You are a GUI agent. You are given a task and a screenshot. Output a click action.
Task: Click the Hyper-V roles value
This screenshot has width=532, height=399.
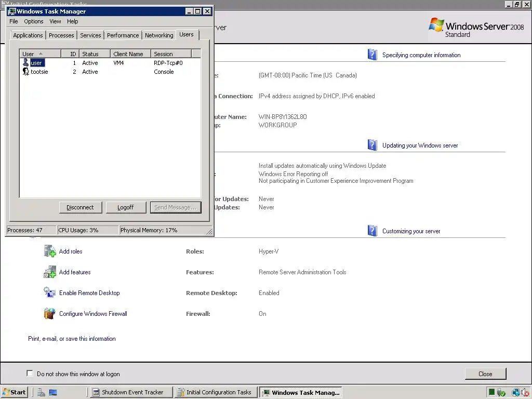(269, 251)
